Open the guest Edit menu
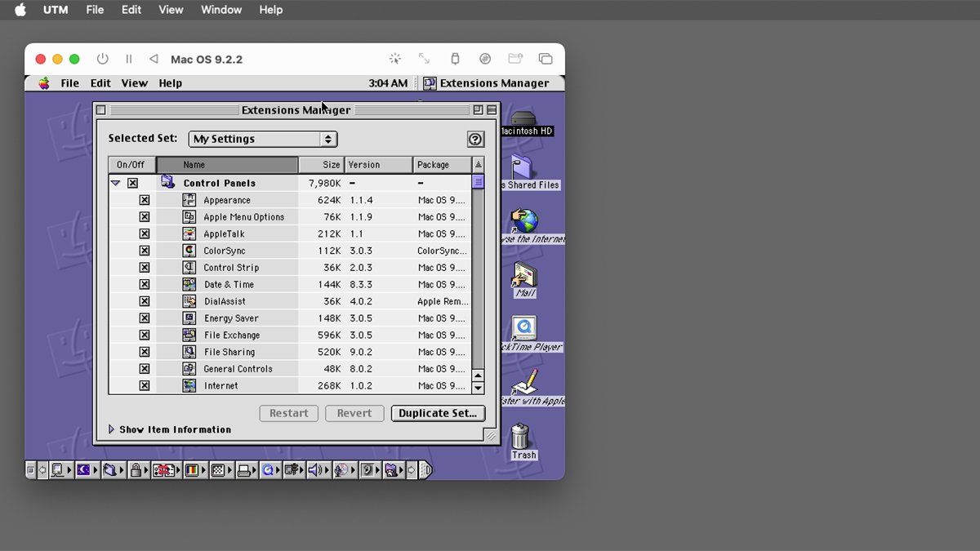Screen dimensions: 980x551 coord(100,82)
